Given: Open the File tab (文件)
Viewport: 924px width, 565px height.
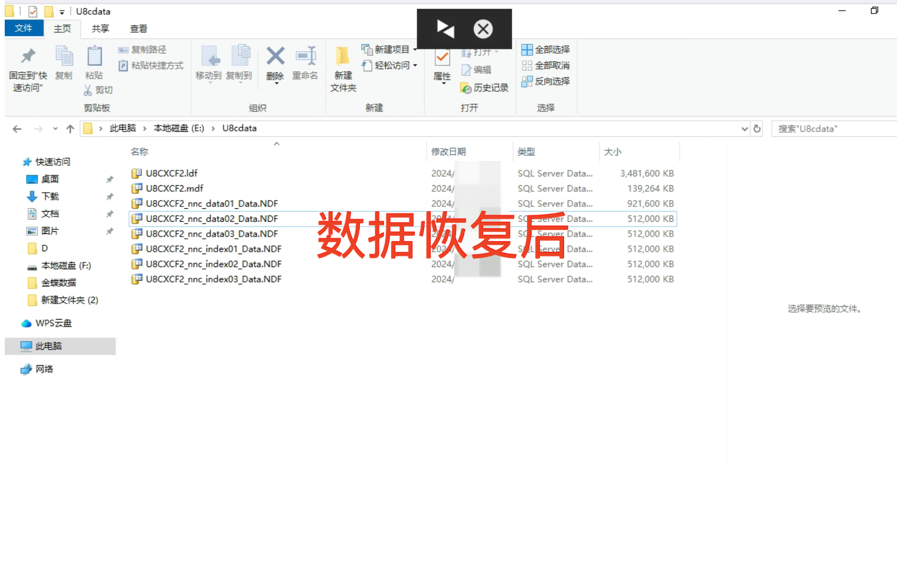Looking at the screenshot, I should pyautogui.click(x=24, y=28).
